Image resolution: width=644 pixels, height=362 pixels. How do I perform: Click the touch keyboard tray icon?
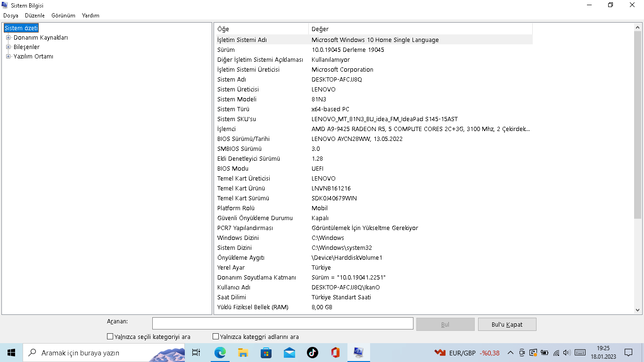click(x=580, y=353)
